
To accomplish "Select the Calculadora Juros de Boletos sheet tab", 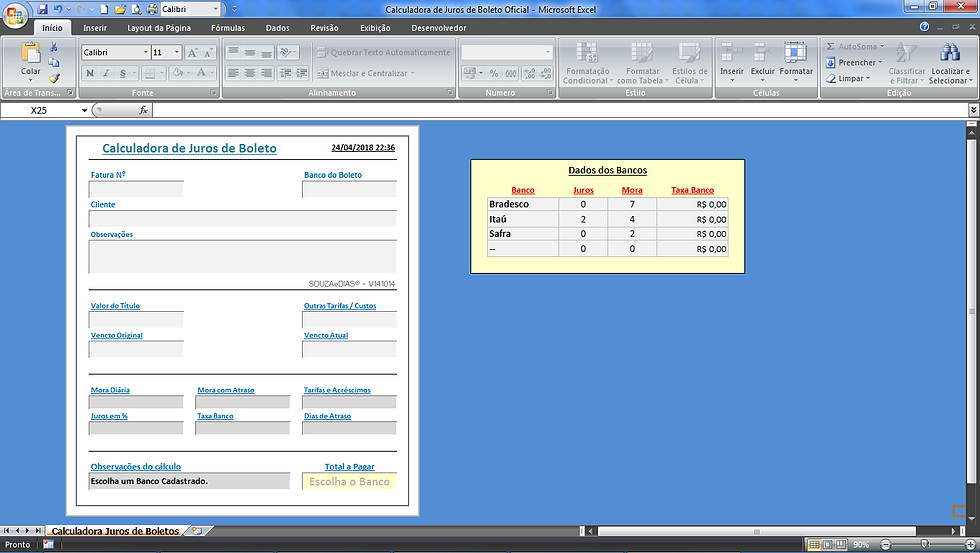I will tap(115, 531).
